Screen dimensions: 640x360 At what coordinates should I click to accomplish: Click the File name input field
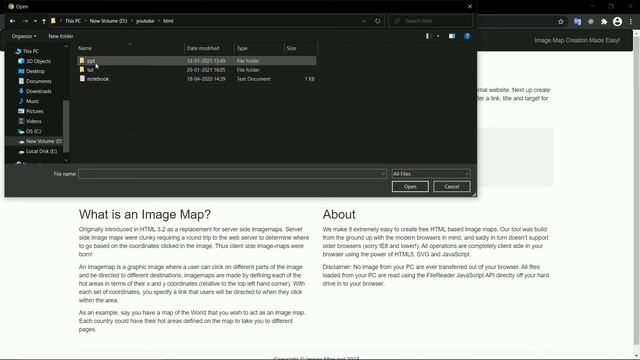(232, 174)
